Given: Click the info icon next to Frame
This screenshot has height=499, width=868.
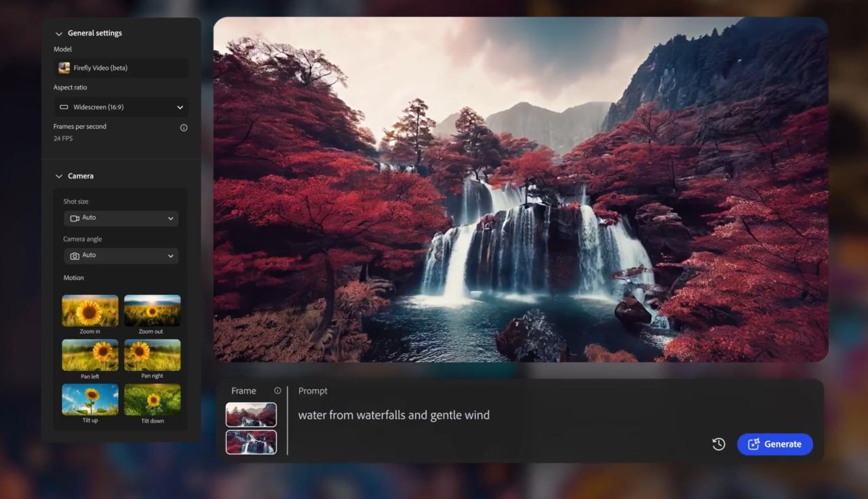Looking at the screenshot, I should pos(277,390).
